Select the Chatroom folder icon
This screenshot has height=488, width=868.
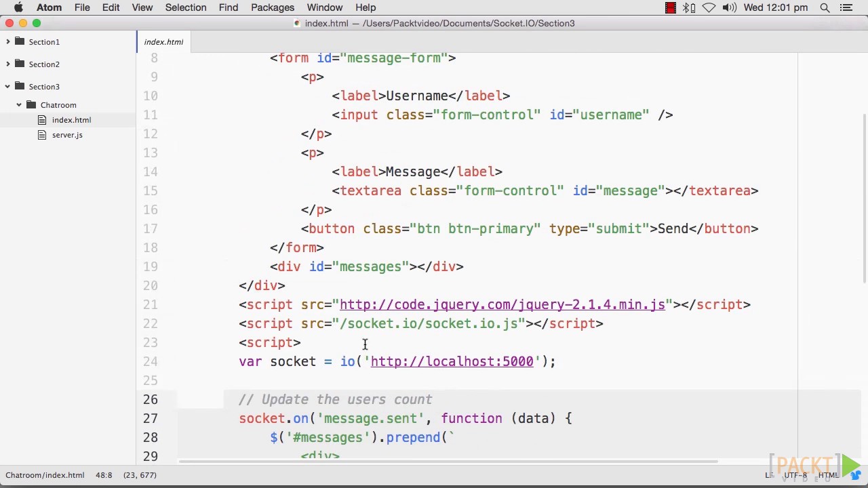pos(31,104)
